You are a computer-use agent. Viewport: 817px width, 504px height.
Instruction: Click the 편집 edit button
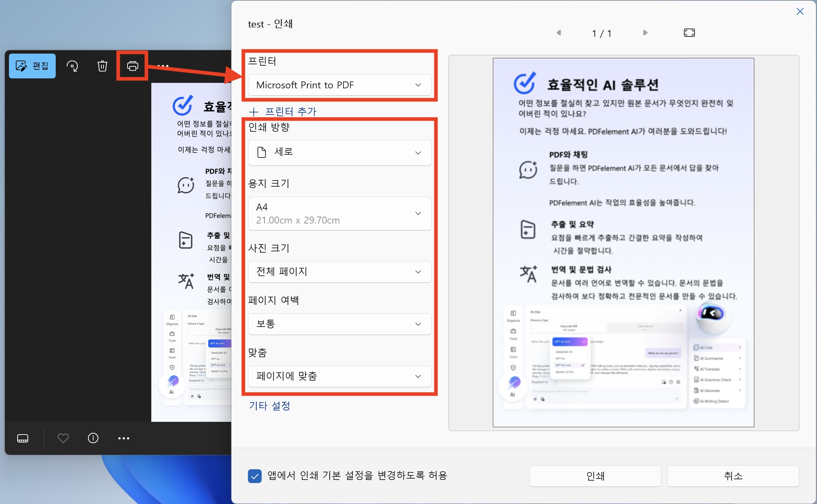tap(32, 66)
